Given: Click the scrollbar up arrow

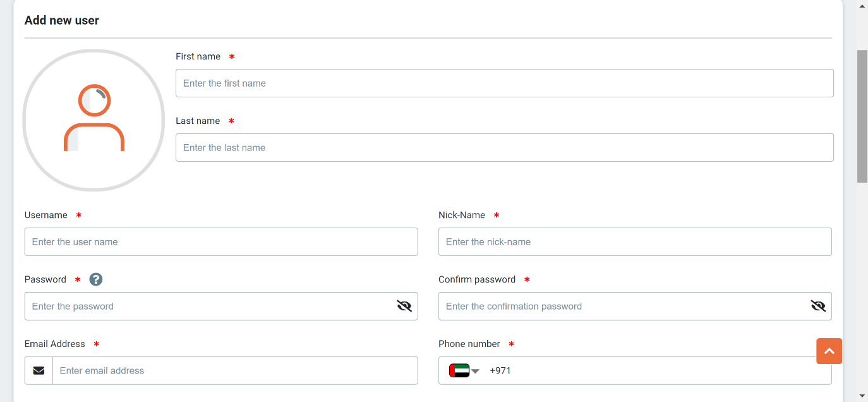Looking at the screenshot, I should pyautogui.click(x=862, y=5).
